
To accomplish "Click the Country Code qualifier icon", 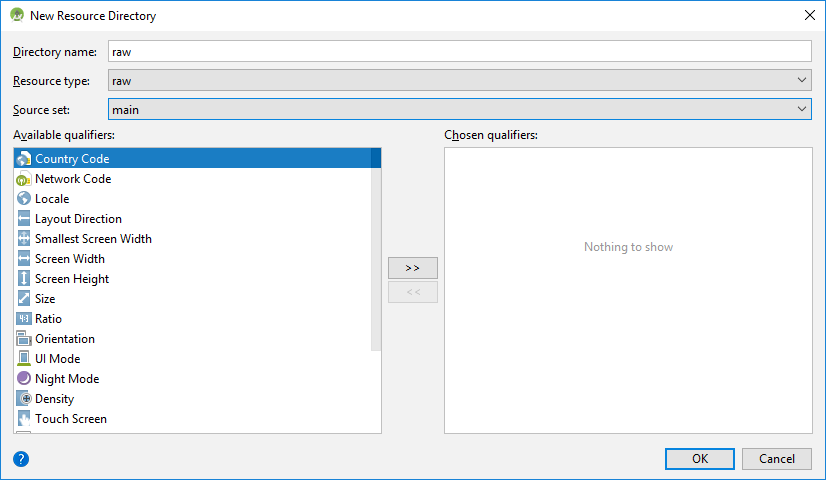I will [x=24, y=159].
